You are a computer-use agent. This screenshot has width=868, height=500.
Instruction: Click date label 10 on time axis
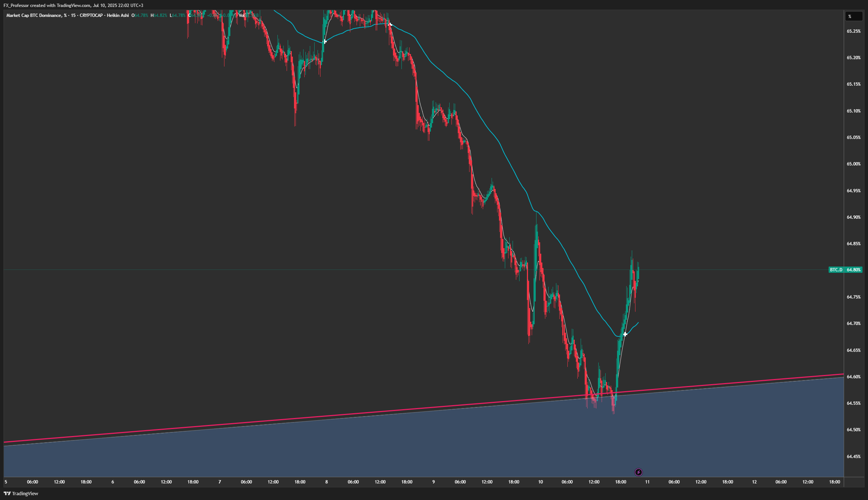click(541, 482)
